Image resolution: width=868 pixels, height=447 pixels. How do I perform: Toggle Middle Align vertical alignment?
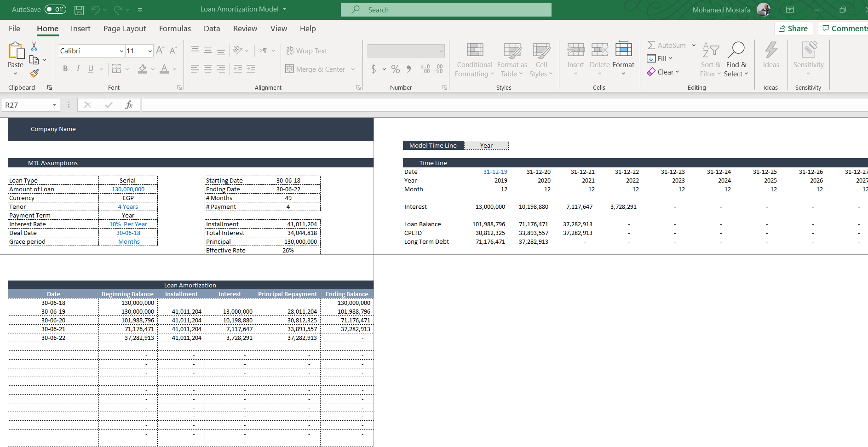pyautogui.click(x=208, y=50)
